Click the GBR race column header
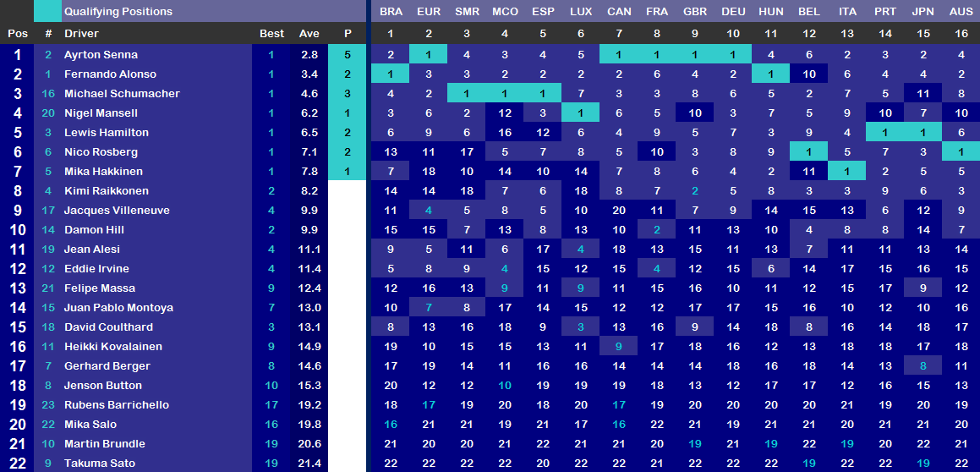Screen dimensions: 980x472 click(695, 12)
